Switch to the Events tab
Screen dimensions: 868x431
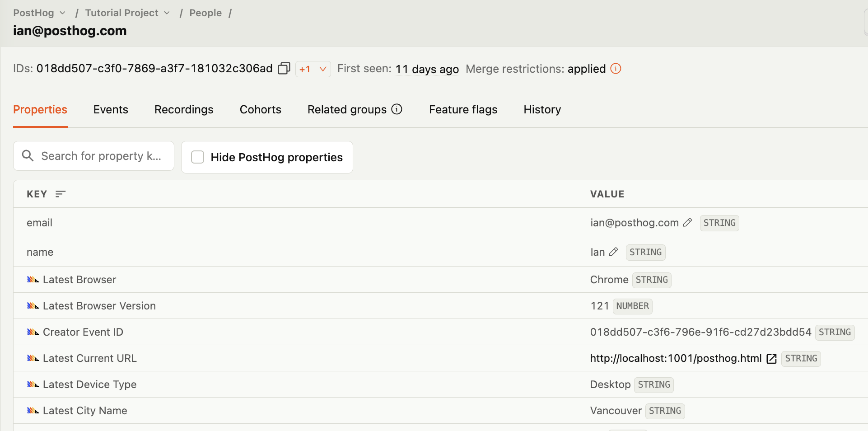coord(111,109)
